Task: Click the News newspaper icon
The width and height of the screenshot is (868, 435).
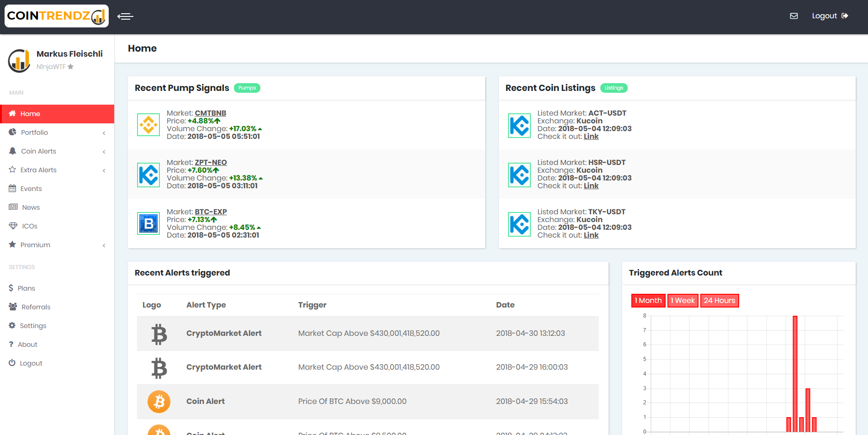Action: point(13,207)
